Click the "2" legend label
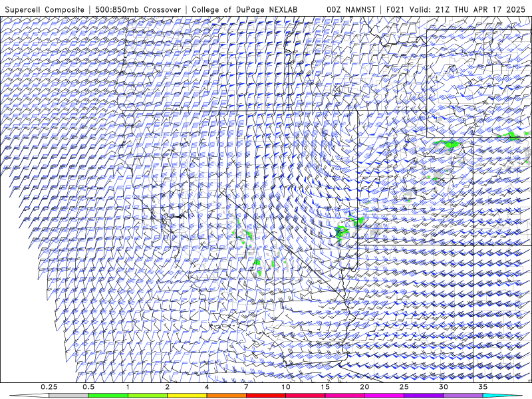 [x=168, y=387]
